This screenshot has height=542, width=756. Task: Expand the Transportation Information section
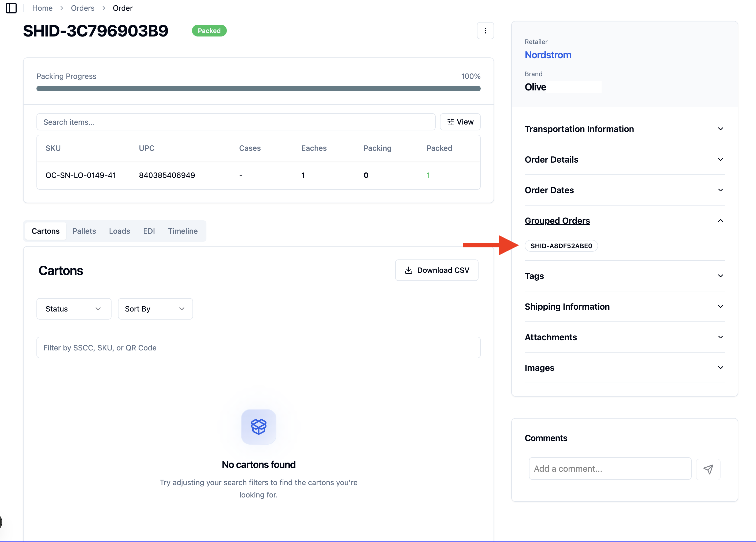pos(624,129)
